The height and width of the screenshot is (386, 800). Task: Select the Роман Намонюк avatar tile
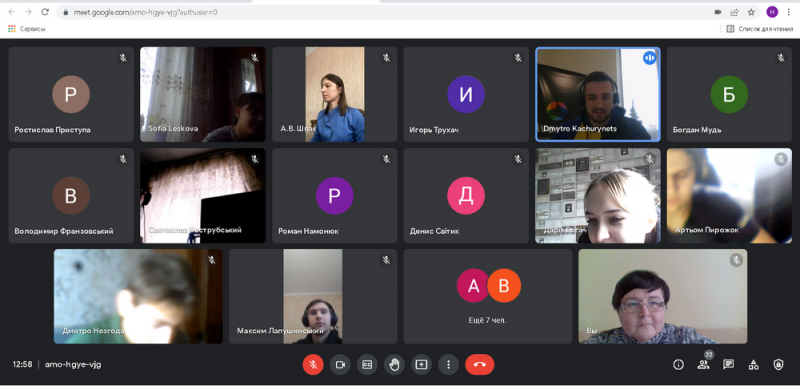tap(334, 196)
